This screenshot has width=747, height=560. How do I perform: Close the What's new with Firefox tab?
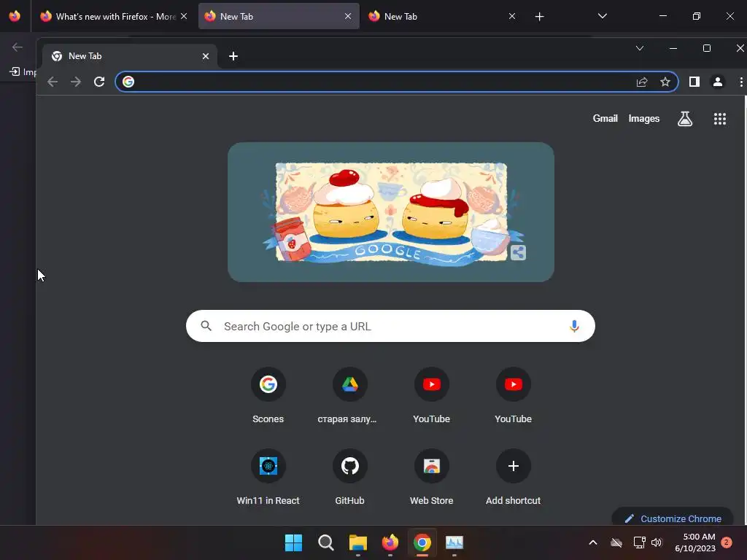click(x=184, y=16)
